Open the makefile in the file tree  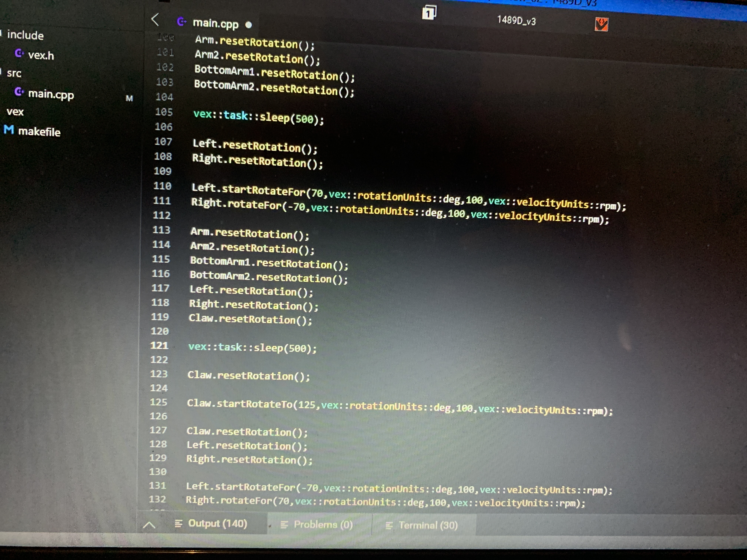[x=39, y=132]
